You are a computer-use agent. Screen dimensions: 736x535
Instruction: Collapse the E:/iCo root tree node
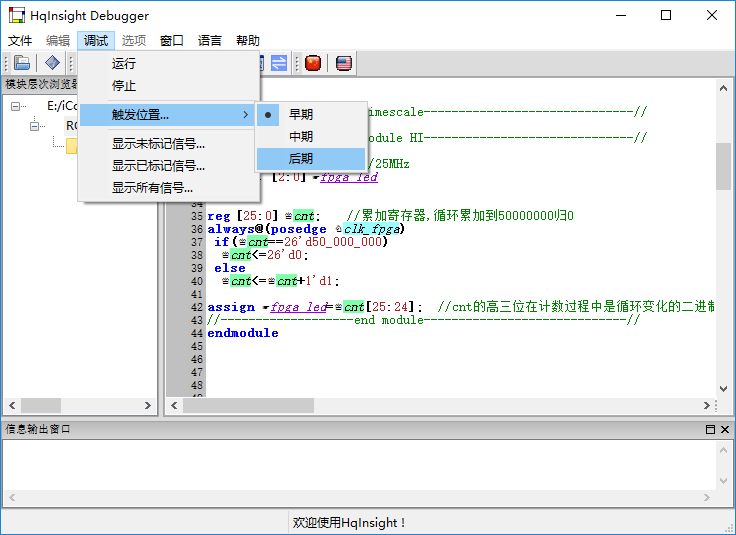coord(16,106)
